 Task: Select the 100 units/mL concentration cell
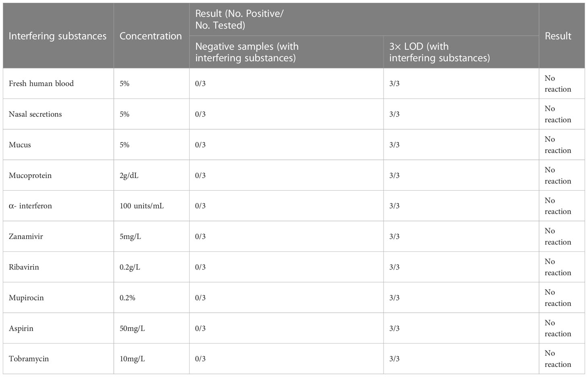click(x=151, y=206)
